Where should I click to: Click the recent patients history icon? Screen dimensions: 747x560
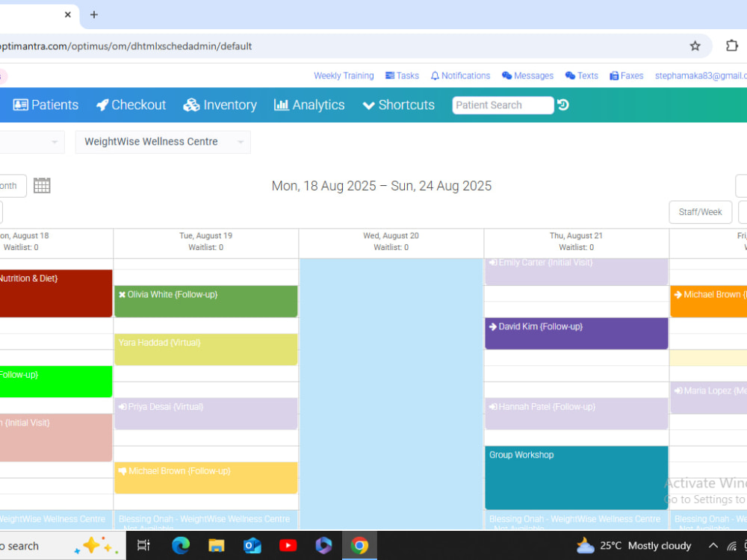[563, 105]
